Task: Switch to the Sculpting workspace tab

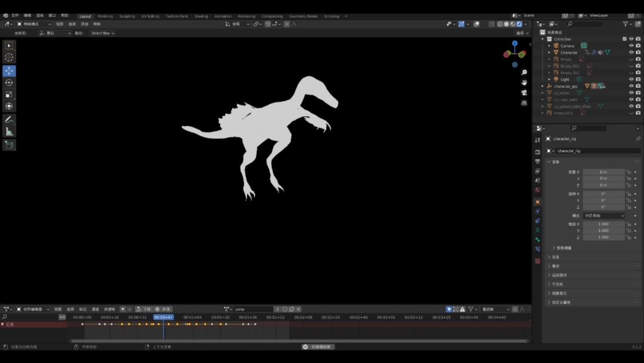Action: click(127, 16)
